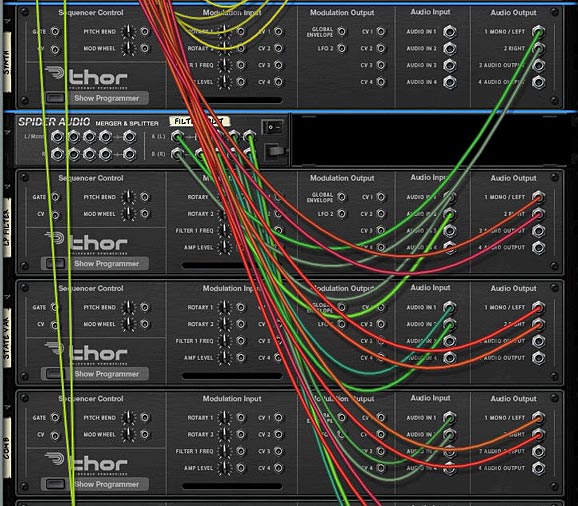Click SYNTH Thor Audio In 4 jack
Image resolution: width=578 pixels, height=506 pixels.
(449, 82)
